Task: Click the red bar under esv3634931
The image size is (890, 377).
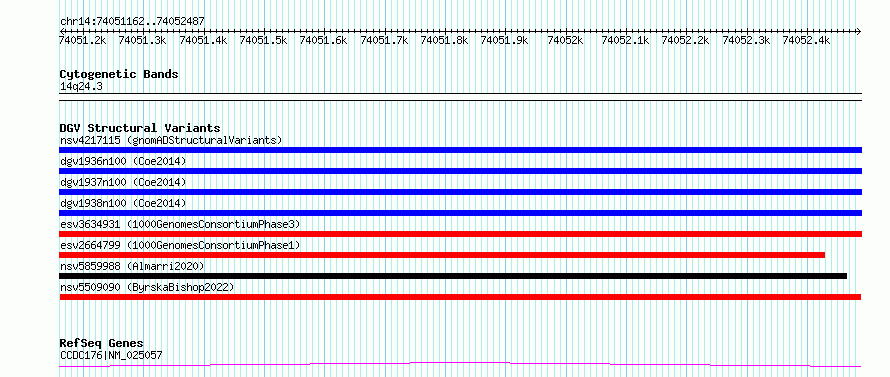Action: (x=460, y=234)
